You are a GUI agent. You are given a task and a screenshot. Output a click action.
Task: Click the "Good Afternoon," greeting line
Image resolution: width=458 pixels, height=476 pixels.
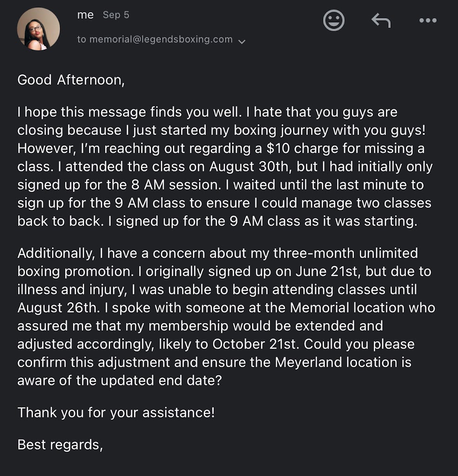tap(71, 80)
